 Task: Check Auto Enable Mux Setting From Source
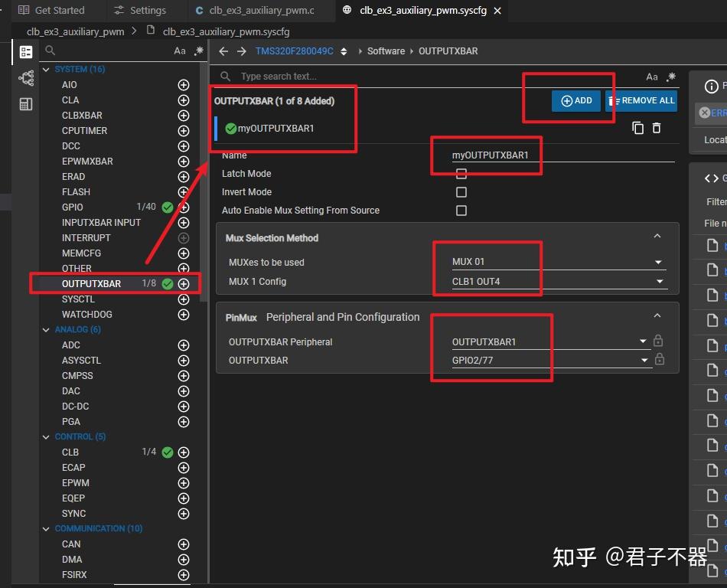461,211
